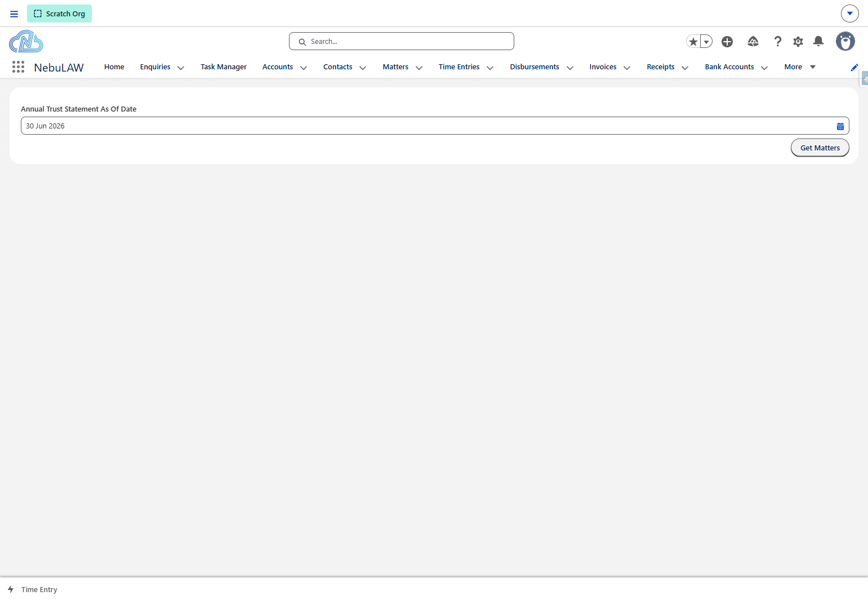Open the date picker calendar icon

(840, 126)
